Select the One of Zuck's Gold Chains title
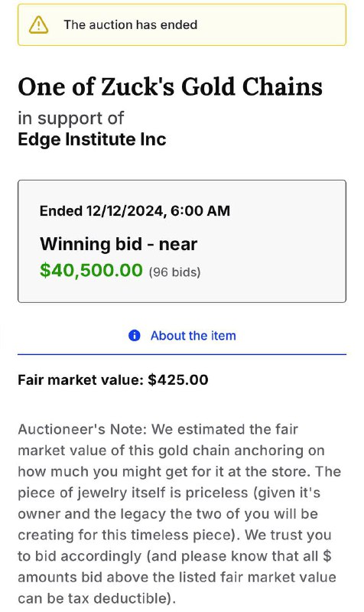364x612 pixels. [x=170, y=86]
